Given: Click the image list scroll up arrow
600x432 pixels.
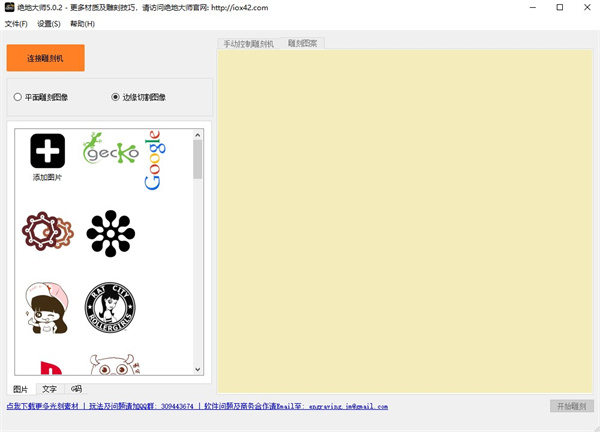Looking at the screenshot, I should click(x=197, y=135).
